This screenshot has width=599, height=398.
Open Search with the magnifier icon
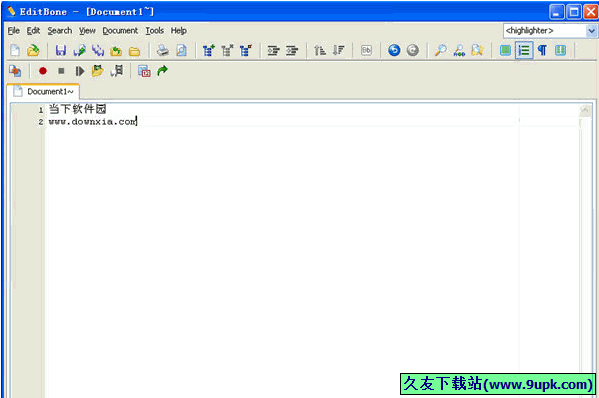pos(440,50)
